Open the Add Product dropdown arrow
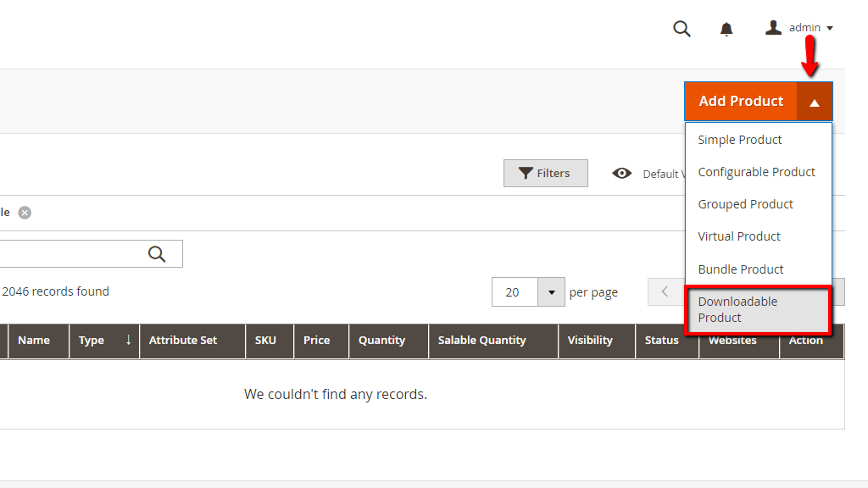Screen dimensions: 868x488 (x=815, y=101)
